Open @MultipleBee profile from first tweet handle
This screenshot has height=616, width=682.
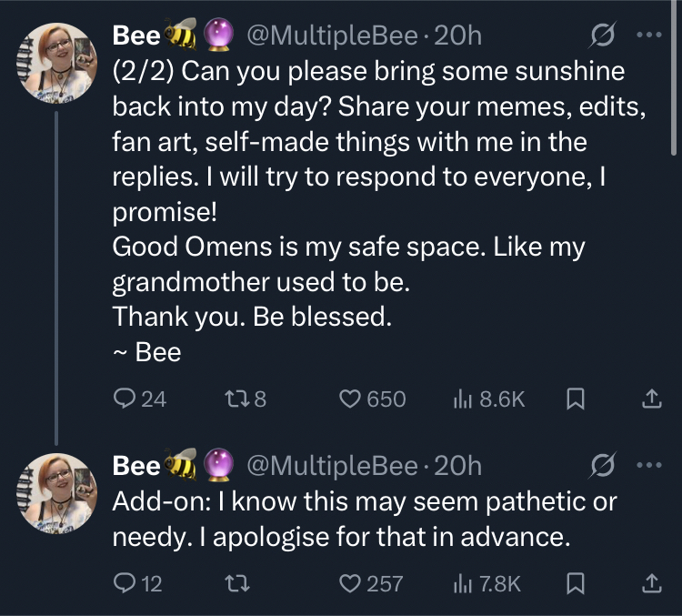334,36
